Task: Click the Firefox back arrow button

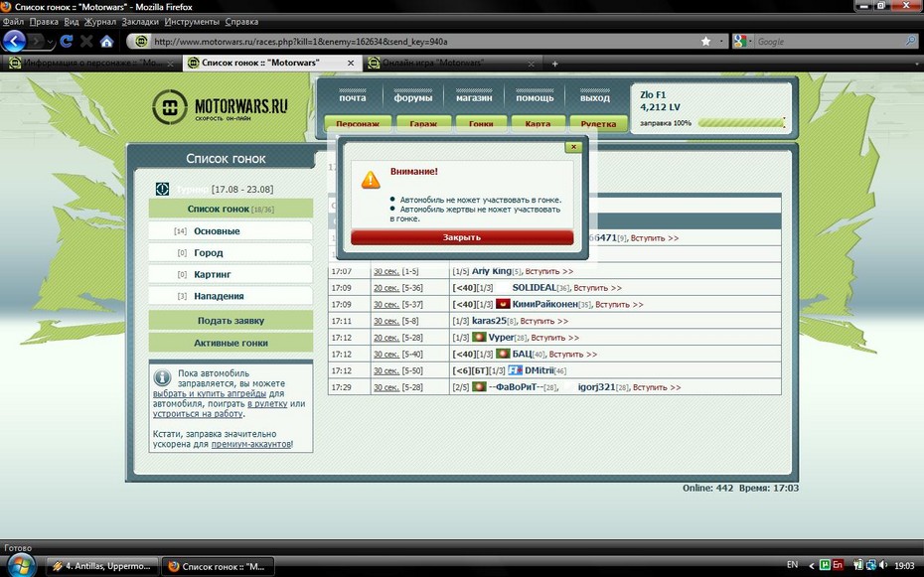Action: (15, 42)
